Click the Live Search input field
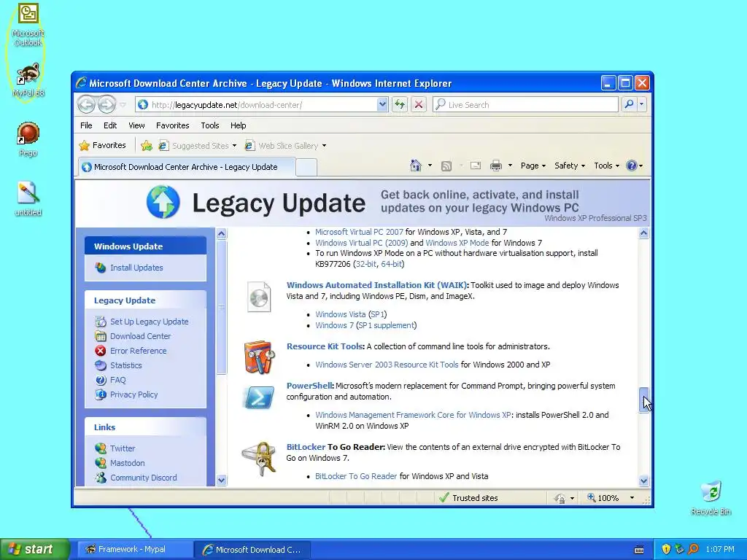Viewport: 747px width, 560px height. pos(525,104)
